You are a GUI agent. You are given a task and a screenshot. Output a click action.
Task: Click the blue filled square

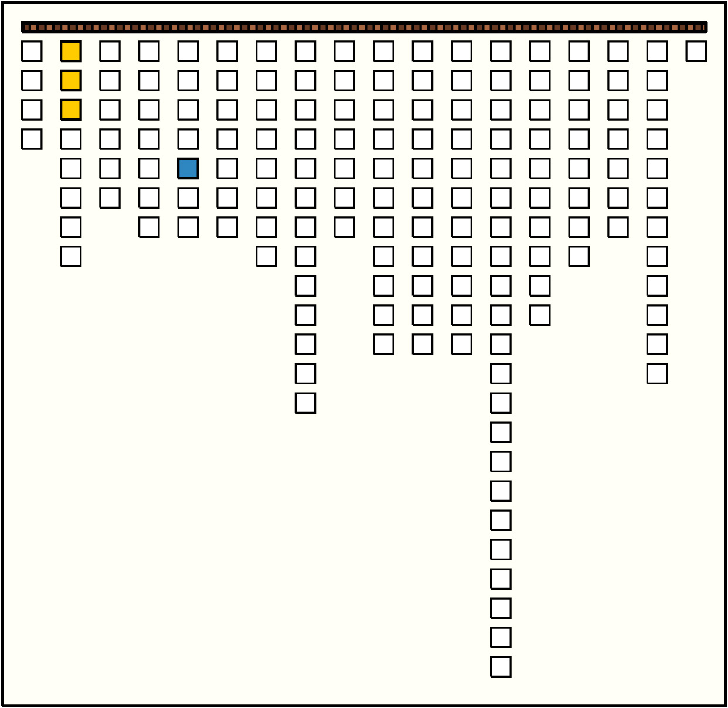(188, 169)
